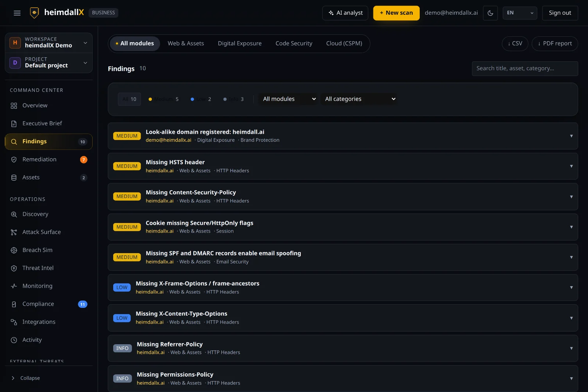Open the Monitoring pulse icon
Screen dimensions: 588x392
point(14,286)
